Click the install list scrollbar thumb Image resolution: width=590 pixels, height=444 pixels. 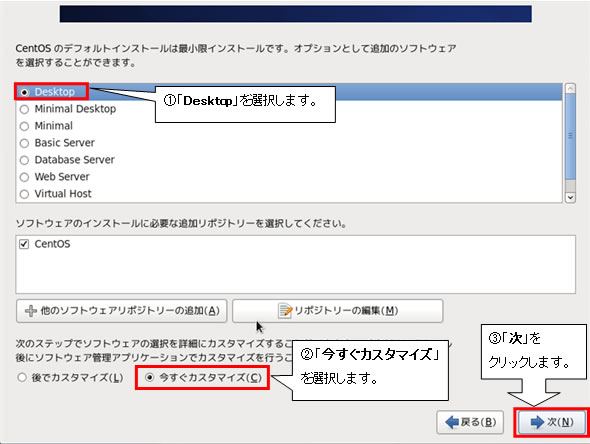point(570,136)
